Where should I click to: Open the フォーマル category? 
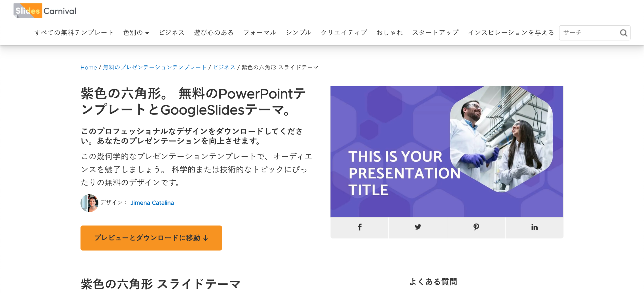(260, 33)
